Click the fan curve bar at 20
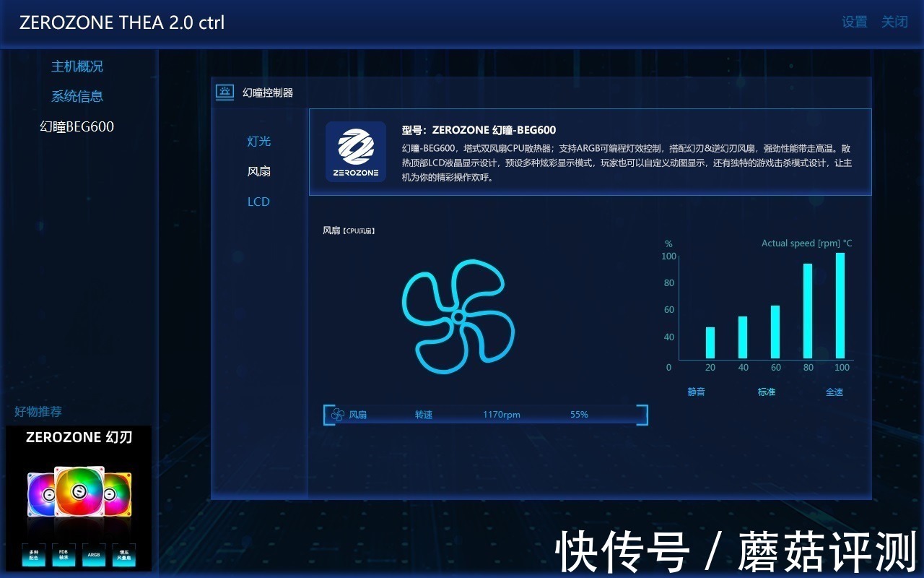This screenshot has width=924, height=578. coord(710,343)
